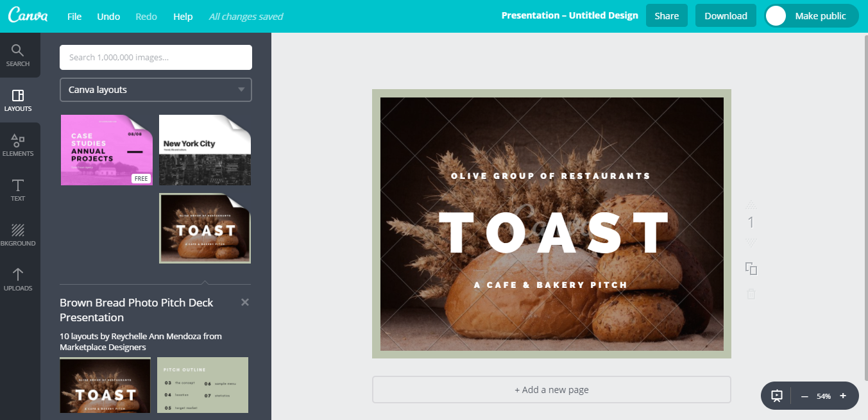868x420 pixels.
Task: Open the File menu
Action: pos(74,16)
